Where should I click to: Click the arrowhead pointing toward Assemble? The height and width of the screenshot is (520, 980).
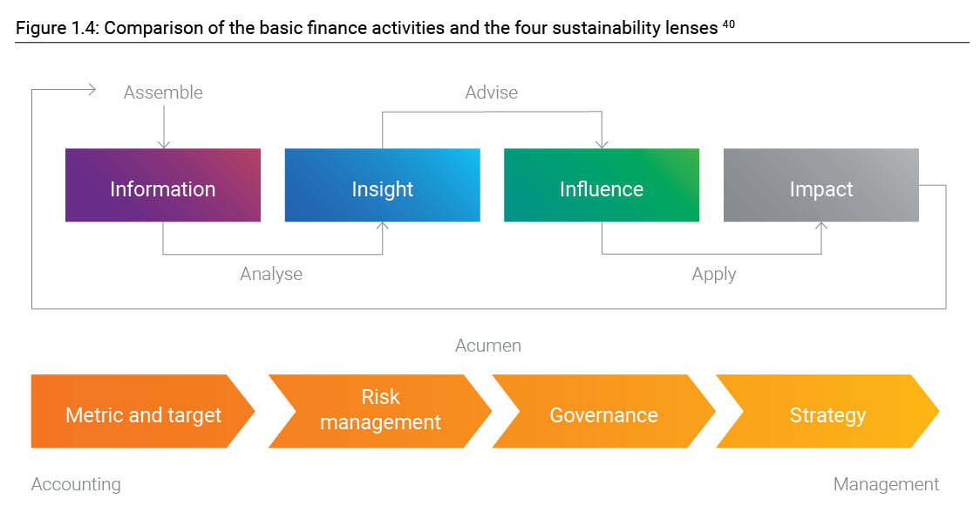tap(92, 90)
